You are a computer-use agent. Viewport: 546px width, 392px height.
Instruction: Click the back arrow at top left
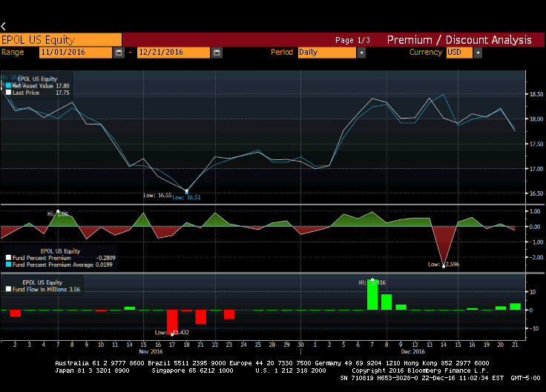[x=4, y=26]
